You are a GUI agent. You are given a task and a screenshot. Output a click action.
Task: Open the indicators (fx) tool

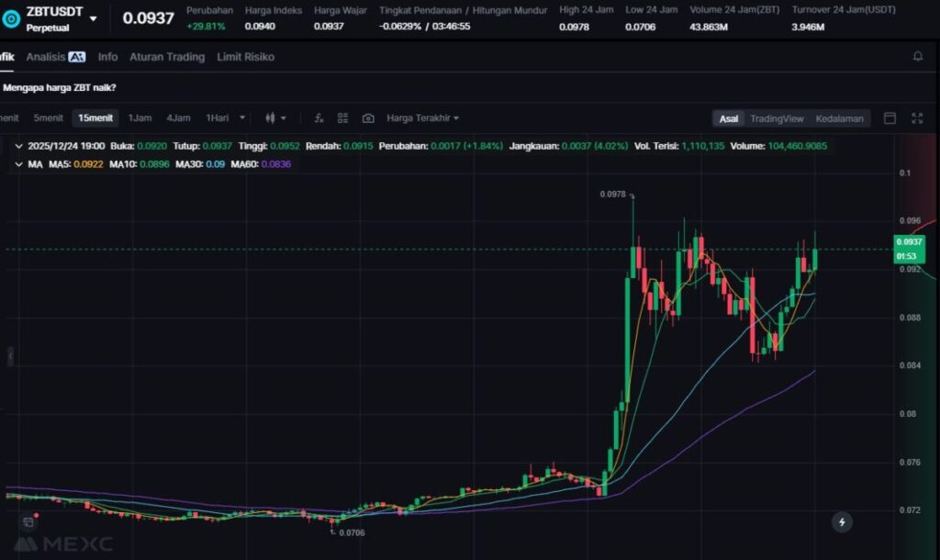point(319,118)
